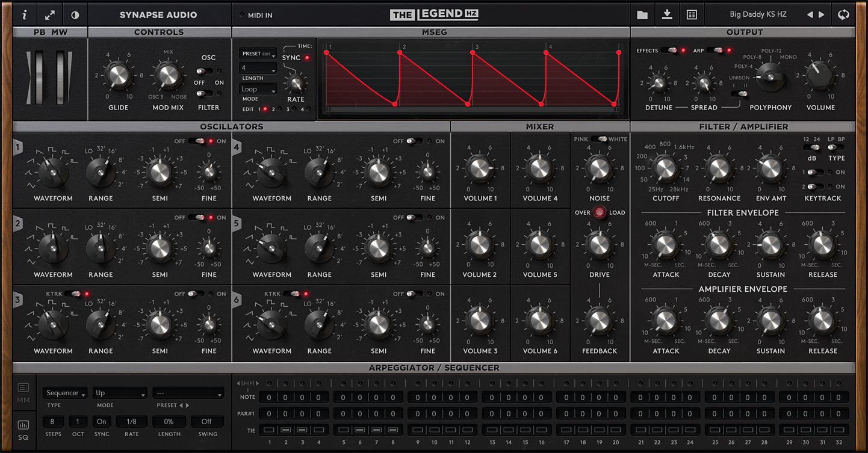The height and width of the screenshot is (453, 868).
Task: Toggle Oscillator 4 ON/OFF switch
Action: [x=415, y=141]
